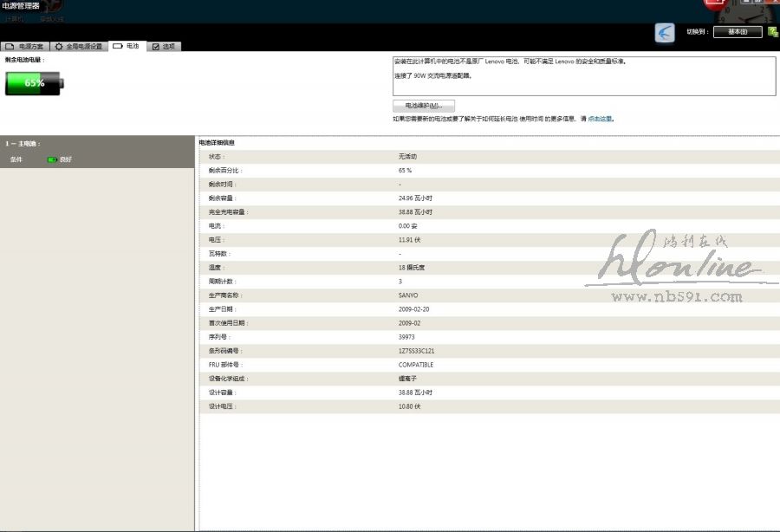Click the 电源管理器 window title
The image size is (780, 532).
point(21,6)
